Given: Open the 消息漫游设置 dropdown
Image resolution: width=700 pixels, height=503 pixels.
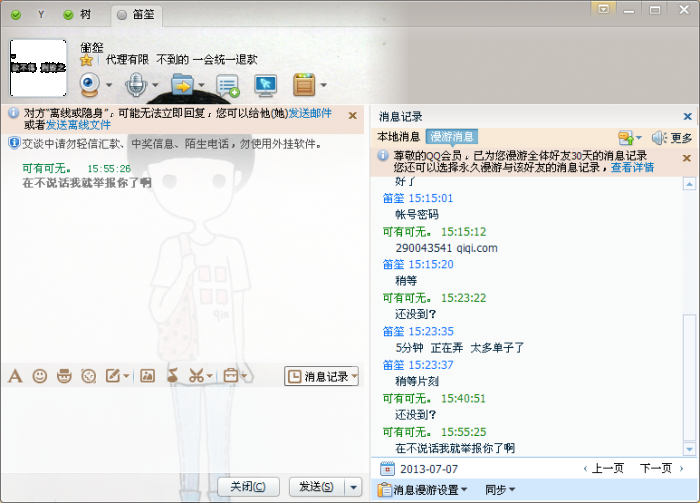Looking at the screenshot, I should pyautogui.click(x=422, y=490).
